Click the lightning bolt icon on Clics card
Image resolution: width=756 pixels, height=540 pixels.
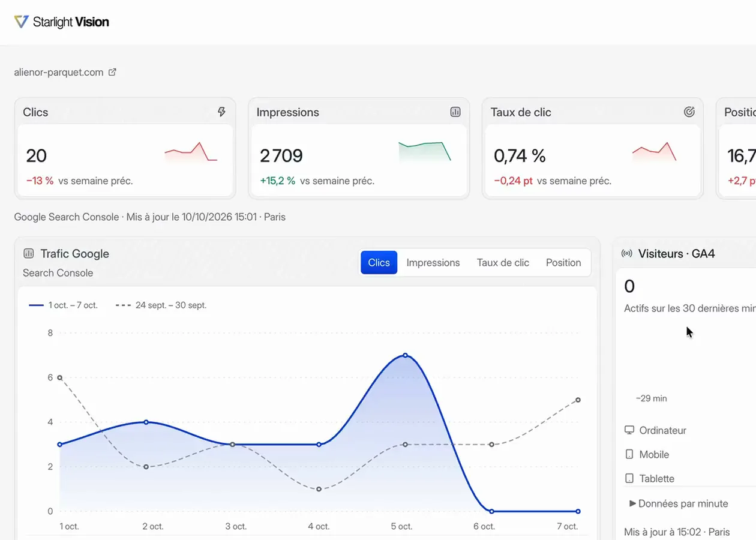click(221, 112)
